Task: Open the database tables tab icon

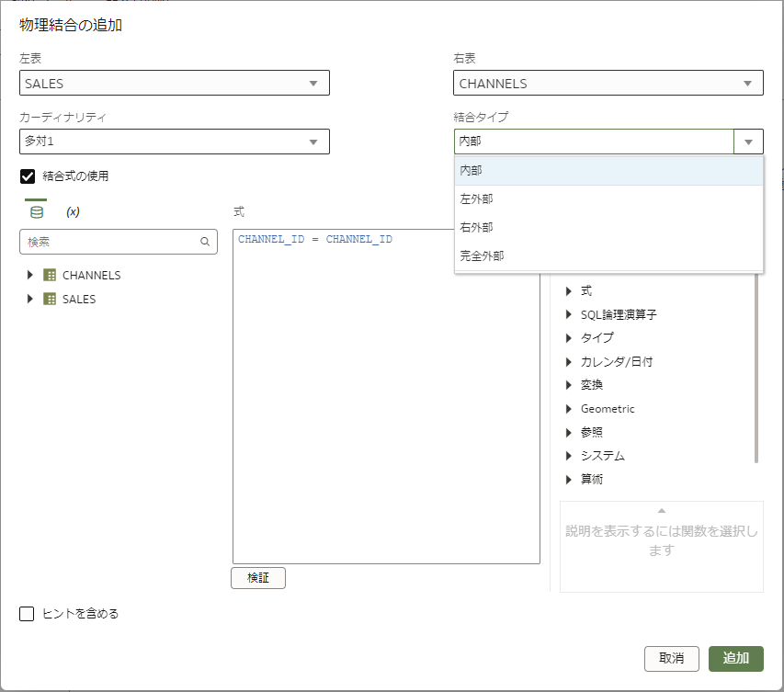Action: 37,212
